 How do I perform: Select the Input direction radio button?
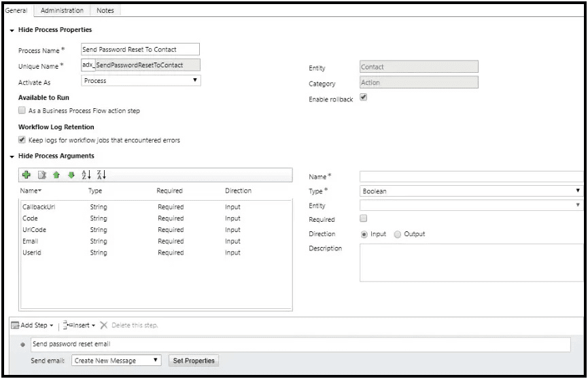coord(364,234)
